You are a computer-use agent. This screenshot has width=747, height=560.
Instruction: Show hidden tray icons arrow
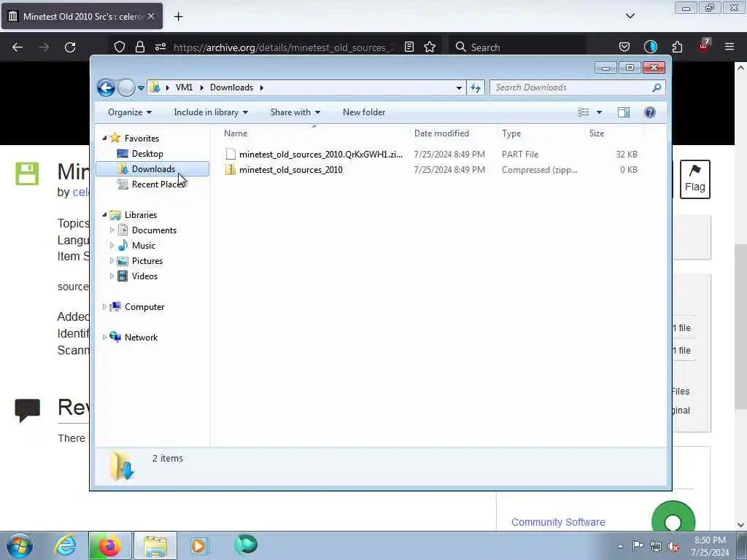tap(620, 546)
